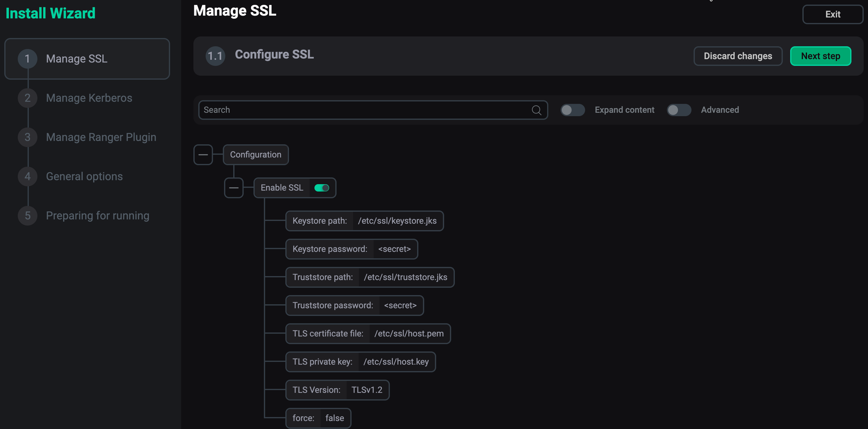Click the Configure SSL heading

coord(274,55)
